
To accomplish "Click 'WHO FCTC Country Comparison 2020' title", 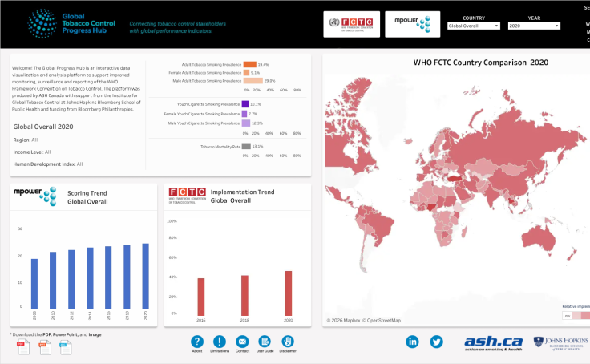I will click(x=481, y=63).
